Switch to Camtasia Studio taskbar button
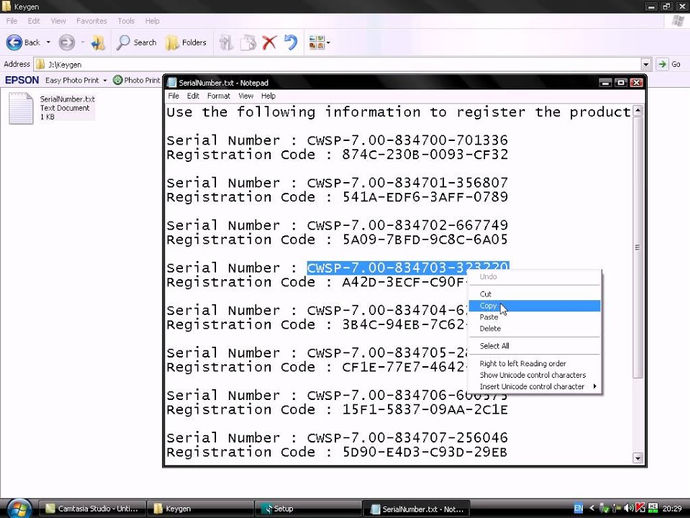 (92, 509)
